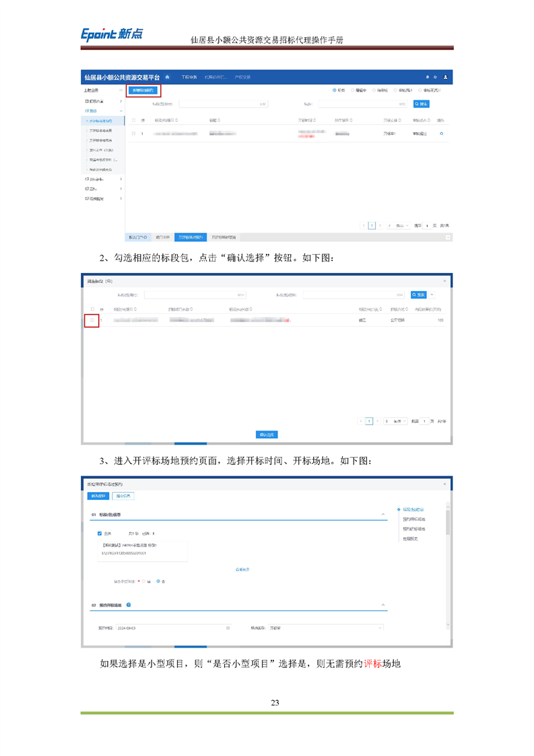The width and height of the screenshot is (534, 756).
Task: Open page-size dropdown in the selection dialog pager
Action: click(396, 421)
